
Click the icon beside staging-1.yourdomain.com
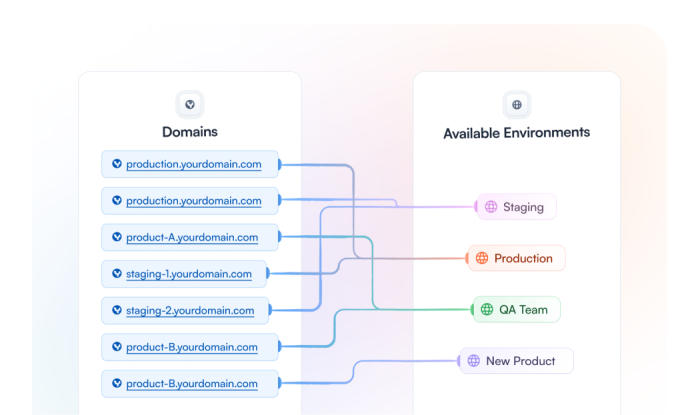pyautogui.click(x=117, y=274)
